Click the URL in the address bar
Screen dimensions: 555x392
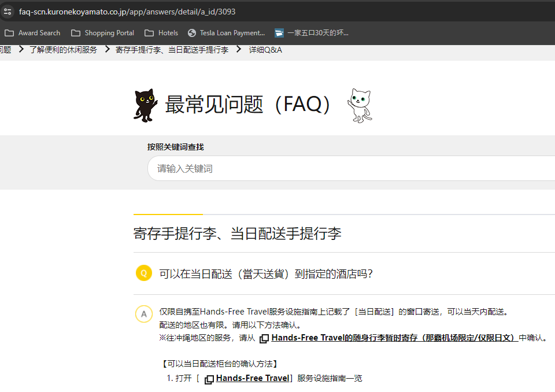tap(127, 12)
